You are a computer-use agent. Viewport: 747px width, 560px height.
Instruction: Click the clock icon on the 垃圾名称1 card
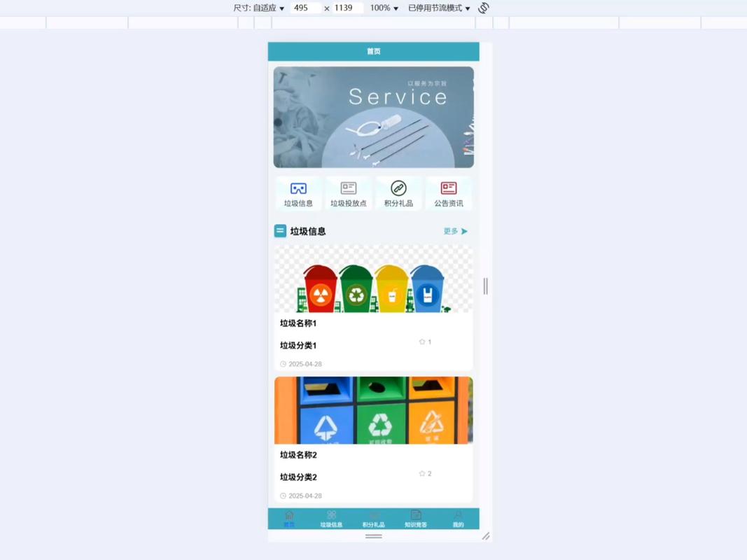click(x=283, y=364)
